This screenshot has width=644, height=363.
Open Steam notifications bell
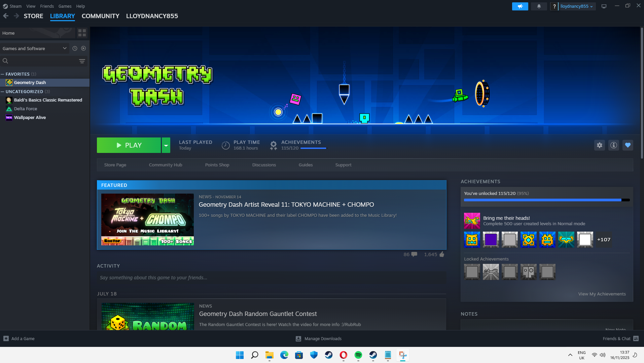pos(539,6)
